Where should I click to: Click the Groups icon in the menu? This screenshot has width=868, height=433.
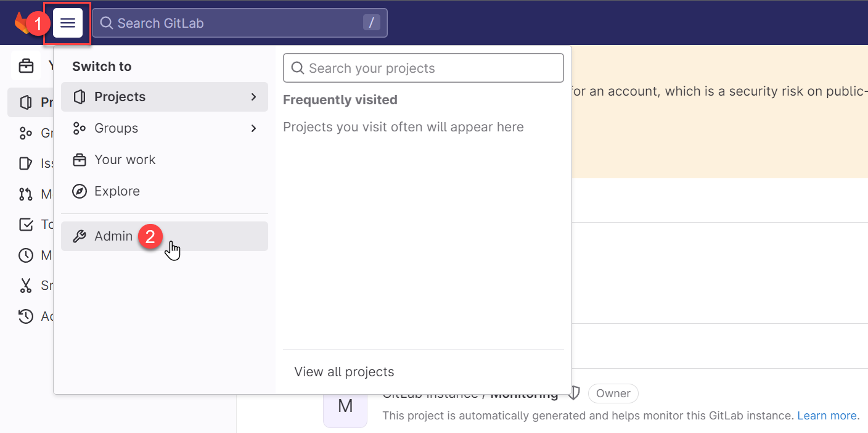(x=79, y=128)
